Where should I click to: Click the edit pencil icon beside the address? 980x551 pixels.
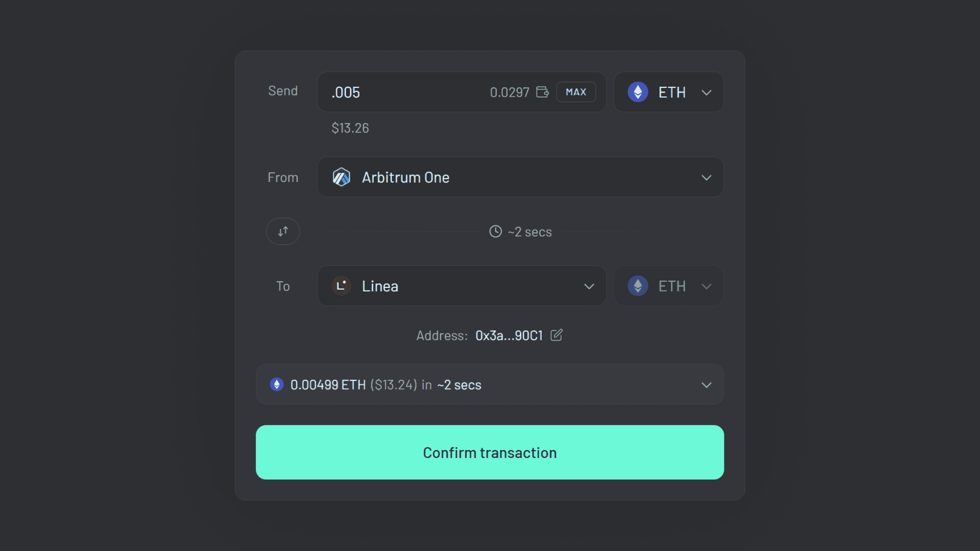pyautogui.click(x=556, y=335)
